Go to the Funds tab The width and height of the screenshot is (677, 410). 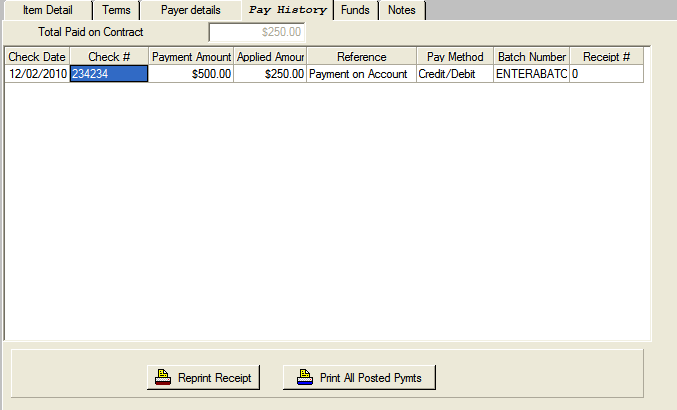[x=355, y=10]
